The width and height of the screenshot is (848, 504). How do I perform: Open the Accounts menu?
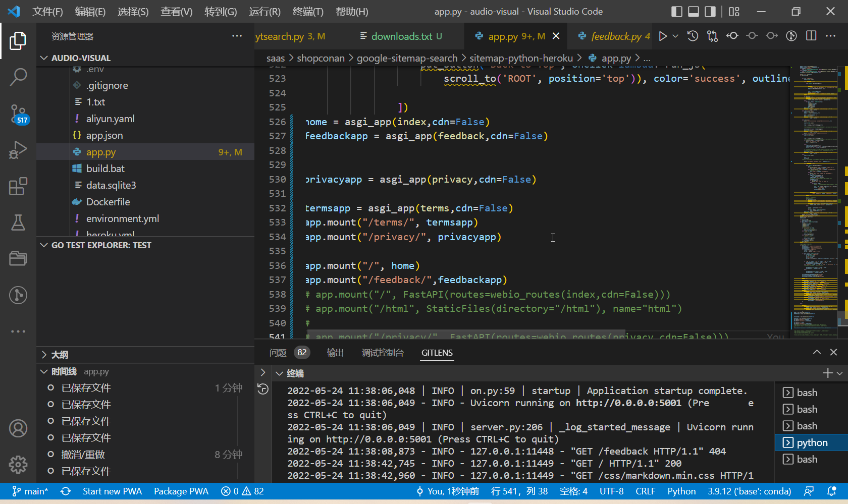(x=18, y=428)
